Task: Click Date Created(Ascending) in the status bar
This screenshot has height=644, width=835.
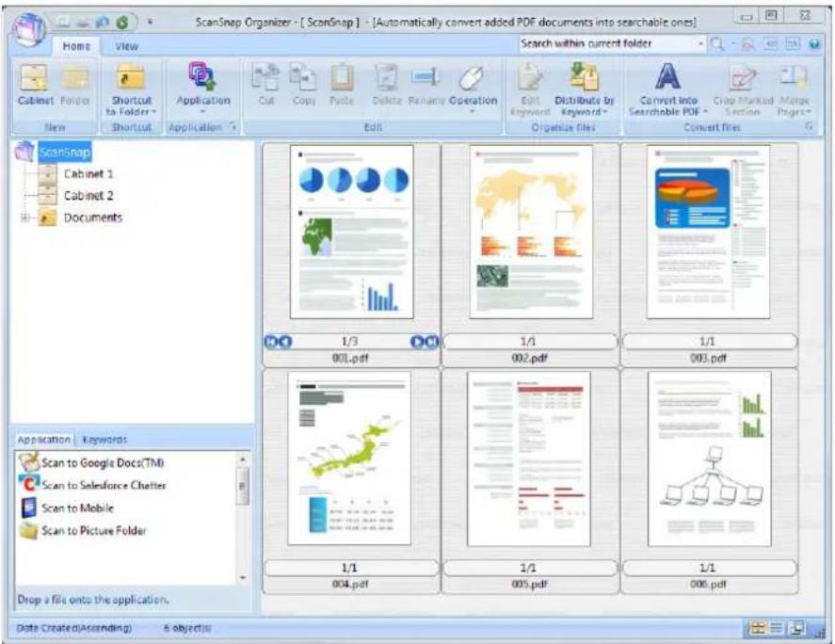Action: point(74,628)
